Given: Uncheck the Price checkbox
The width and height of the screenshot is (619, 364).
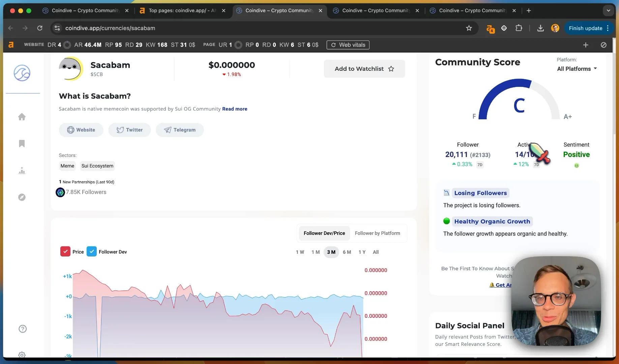Looking at the screenshot, I should click(65, 251).
